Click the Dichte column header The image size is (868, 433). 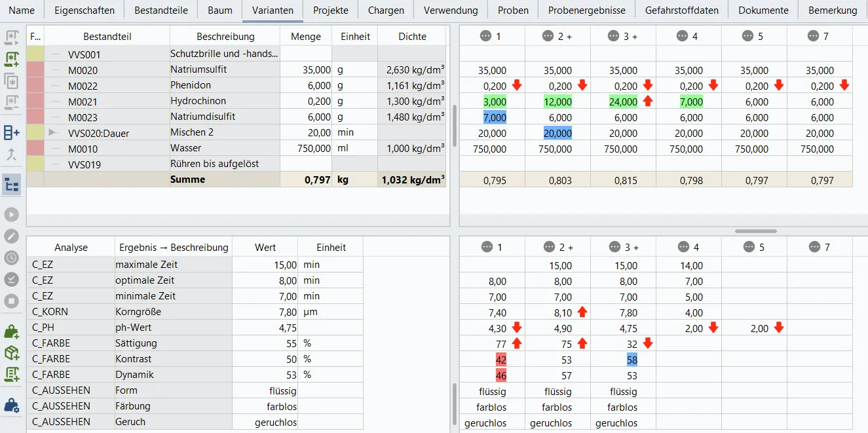pos(412,36)
